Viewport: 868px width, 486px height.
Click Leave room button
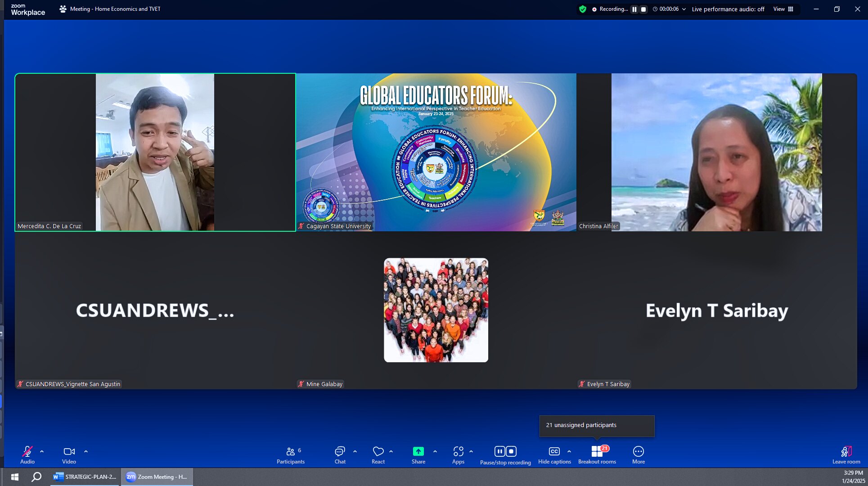[846, 454]
